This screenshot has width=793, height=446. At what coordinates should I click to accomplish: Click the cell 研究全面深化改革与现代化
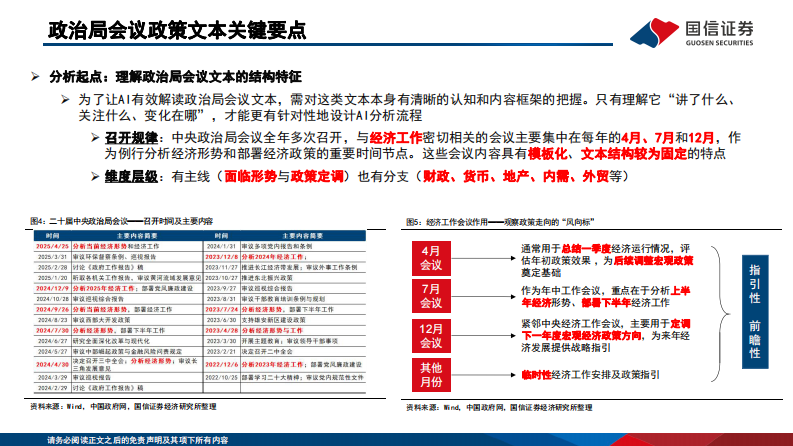click(111, 341)
